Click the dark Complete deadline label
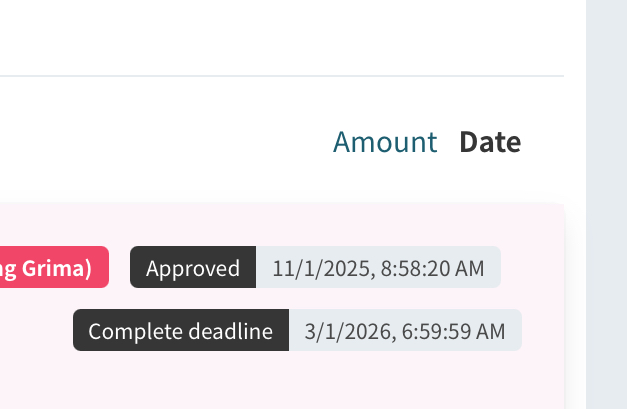This screenshot has height=409, width=627. [x=181, y=331]
